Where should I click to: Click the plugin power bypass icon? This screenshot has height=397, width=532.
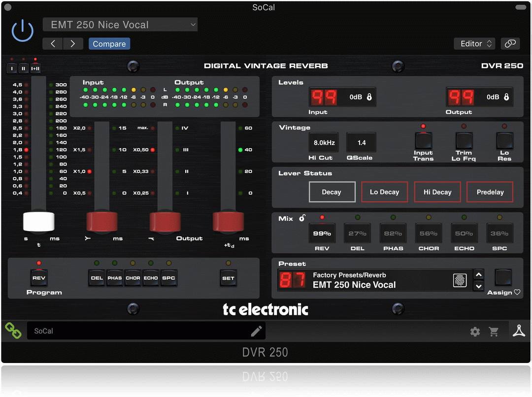tap(22, 31)
